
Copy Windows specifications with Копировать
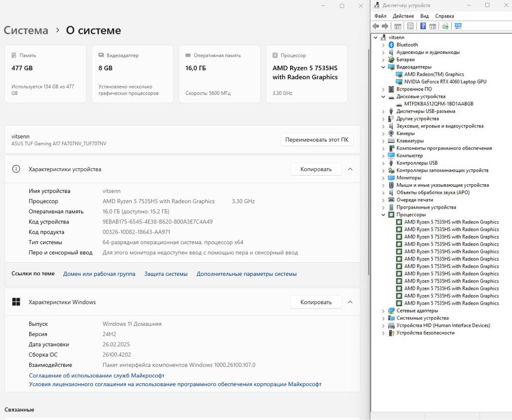[x=316, y=302]
